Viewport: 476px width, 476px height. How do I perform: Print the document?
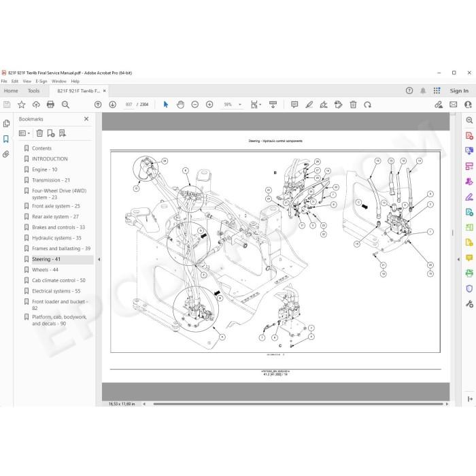(50, 105)
